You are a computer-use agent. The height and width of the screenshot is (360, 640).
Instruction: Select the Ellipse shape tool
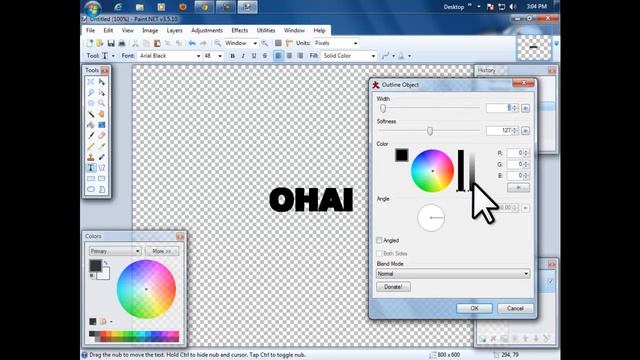coord(91,189)
